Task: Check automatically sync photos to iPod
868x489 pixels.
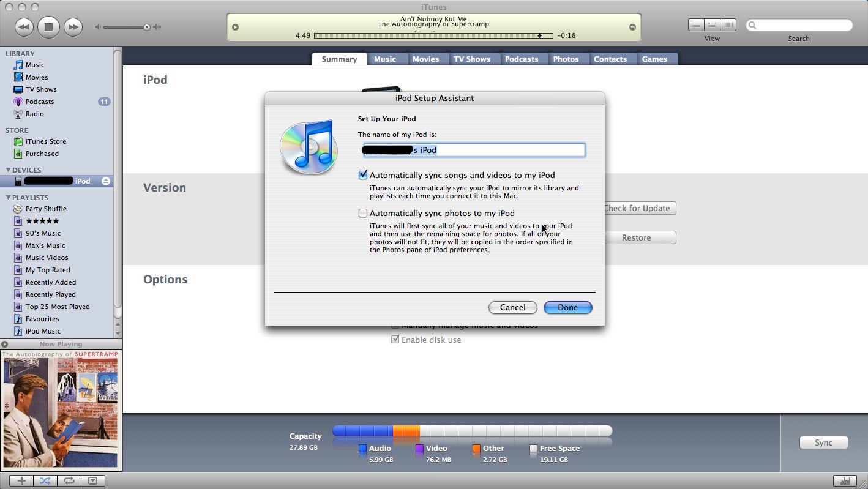Action: click(363, 213)
